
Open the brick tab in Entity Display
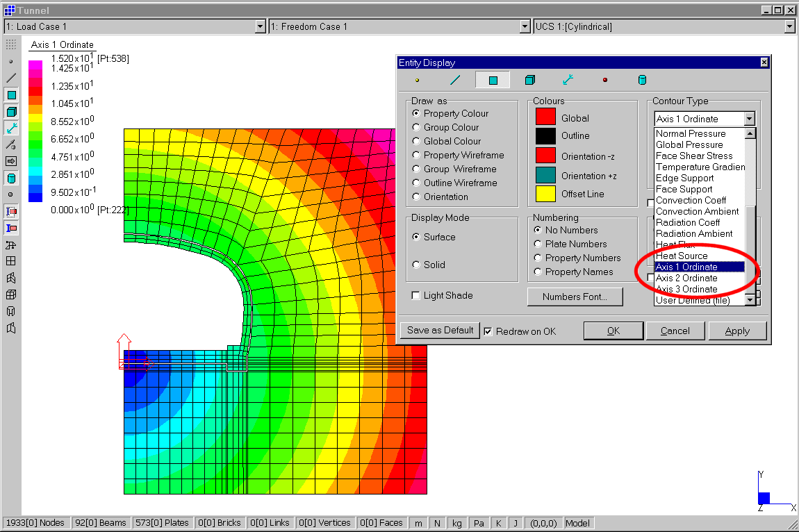pos(530,80)
